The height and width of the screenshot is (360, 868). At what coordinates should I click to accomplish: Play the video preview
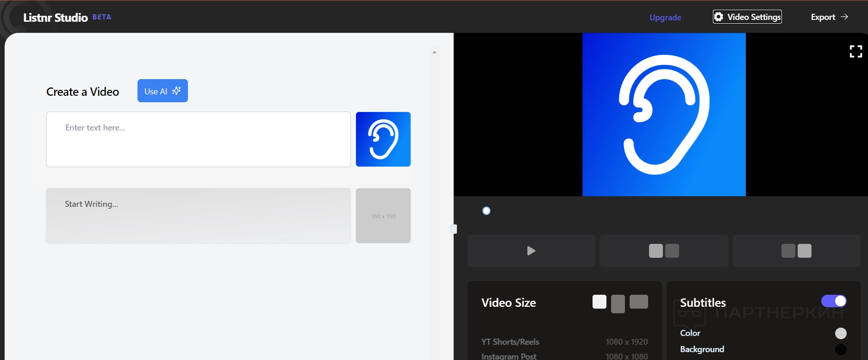point(531,251)
